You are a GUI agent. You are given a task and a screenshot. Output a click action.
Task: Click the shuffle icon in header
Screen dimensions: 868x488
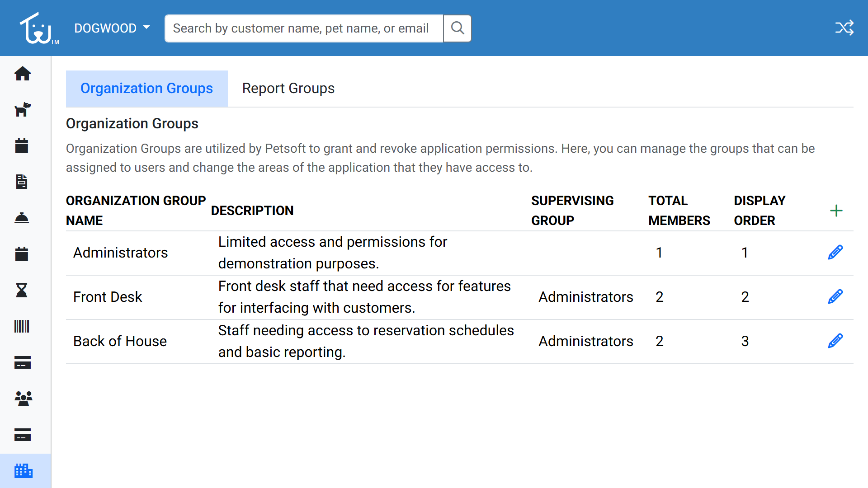click(x=844, y=28)
